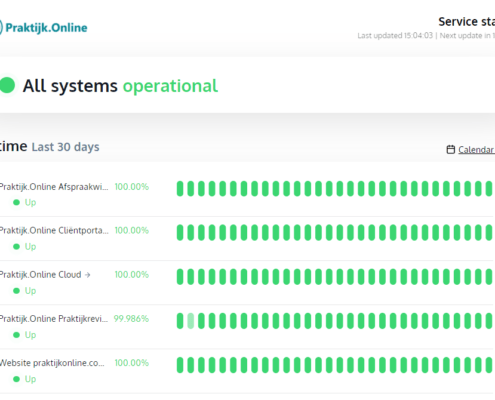Click the Last 30 days label
Image resolution: width=495 pixels, height=400 pixels.
pyautogui.click(x=66, y=147)
